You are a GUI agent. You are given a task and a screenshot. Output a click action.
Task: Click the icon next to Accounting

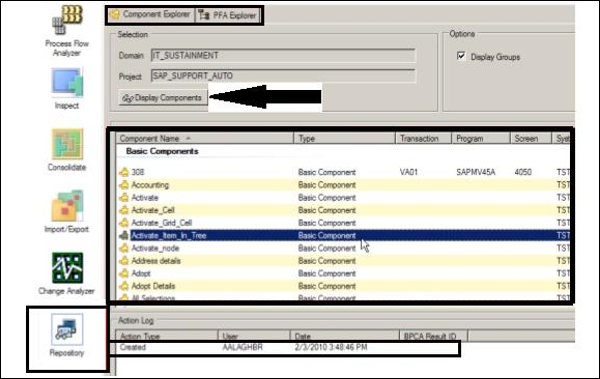[x=124, y=185]
